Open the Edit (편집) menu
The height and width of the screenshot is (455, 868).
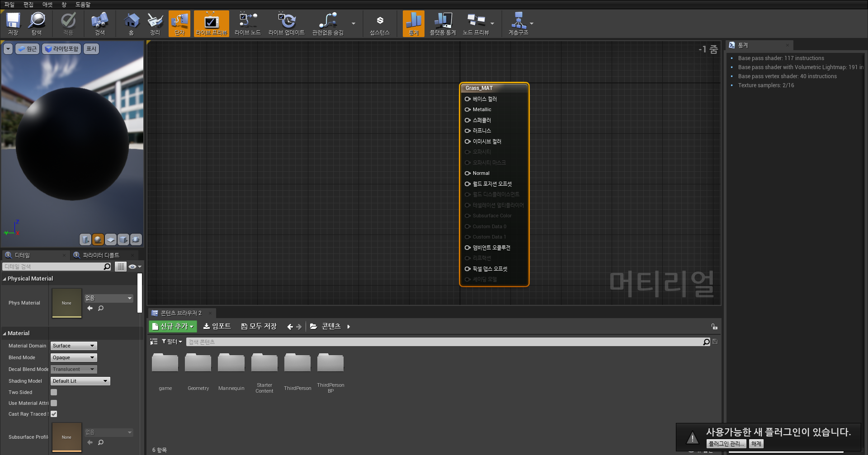tap(28, 5)
